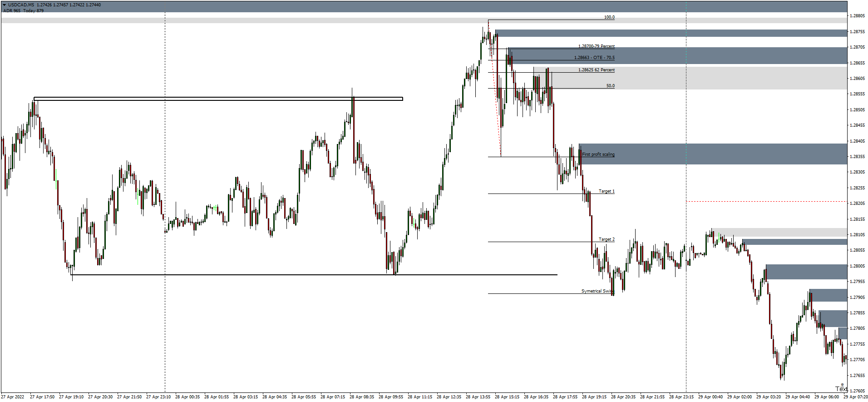The height and width of the screenshot is (402, 868).
Task: Click the 1.28255 price on the scale
Action: [858, 188]
